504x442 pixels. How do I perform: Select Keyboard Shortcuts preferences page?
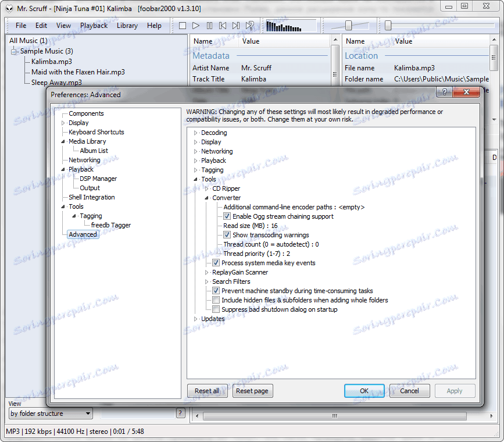pyautogui.click(x=96, y=132)
